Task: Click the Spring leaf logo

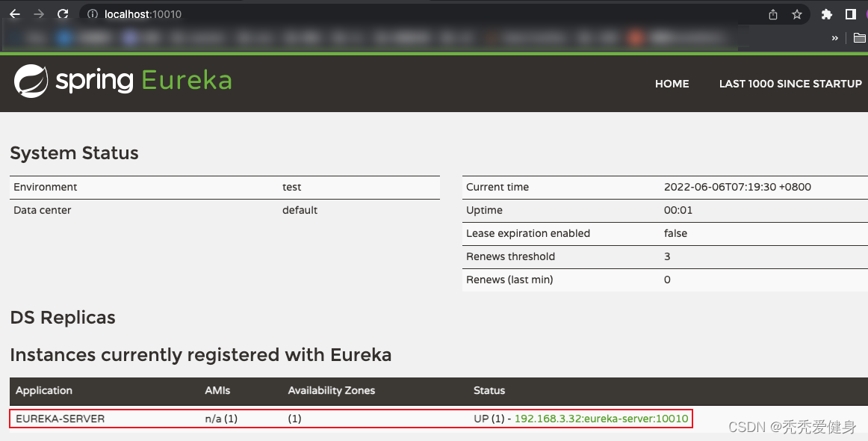Action: coord(31,81)
